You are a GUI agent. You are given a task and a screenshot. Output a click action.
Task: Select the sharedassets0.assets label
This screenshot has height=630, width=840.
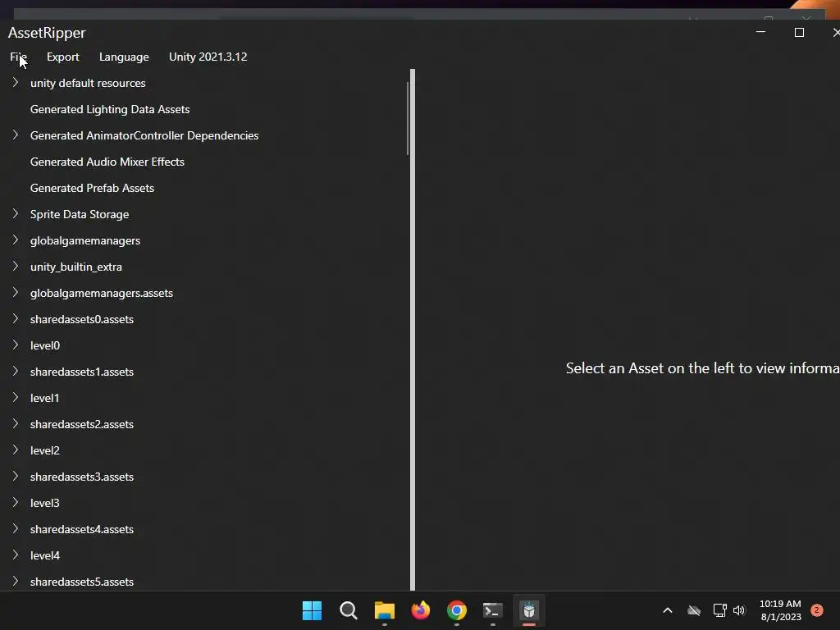click(82, 319)
